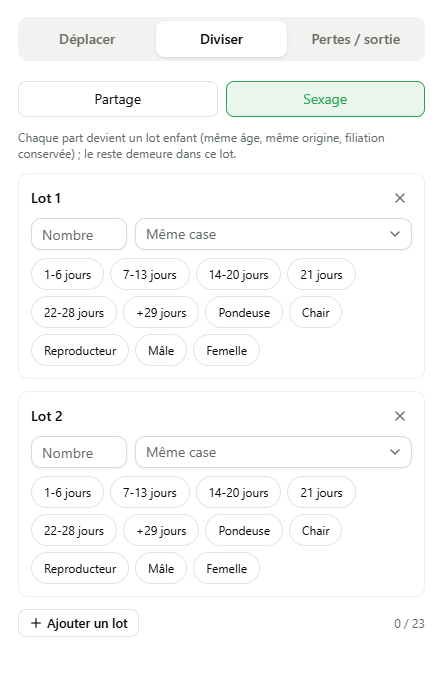The height and width of the screenshot is (685, 445).
Task: Select the Diviser tab
Action: click(221, 39)
